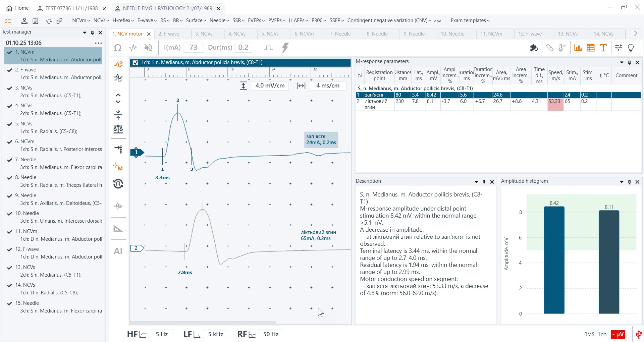Go to the Home page

18,8
